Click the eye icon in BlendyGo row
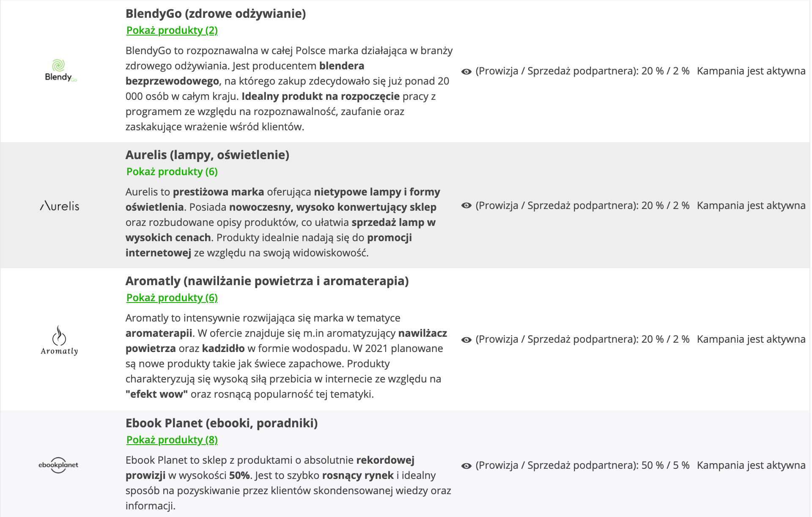812x517 pixels. click(x=466, y=71)
